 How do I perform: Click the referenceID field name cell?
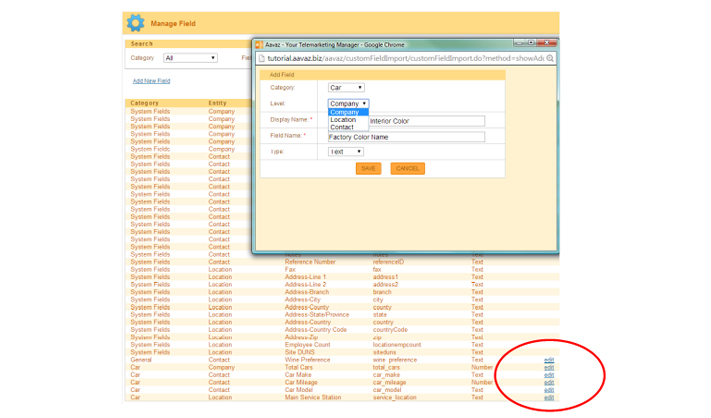[x=388, y=262]
